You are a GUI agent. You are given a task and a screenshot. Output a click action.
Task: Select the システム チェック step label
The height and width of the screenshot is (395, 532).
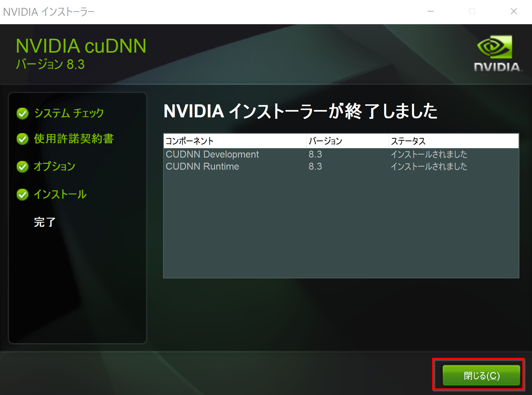tap(69, 113)
